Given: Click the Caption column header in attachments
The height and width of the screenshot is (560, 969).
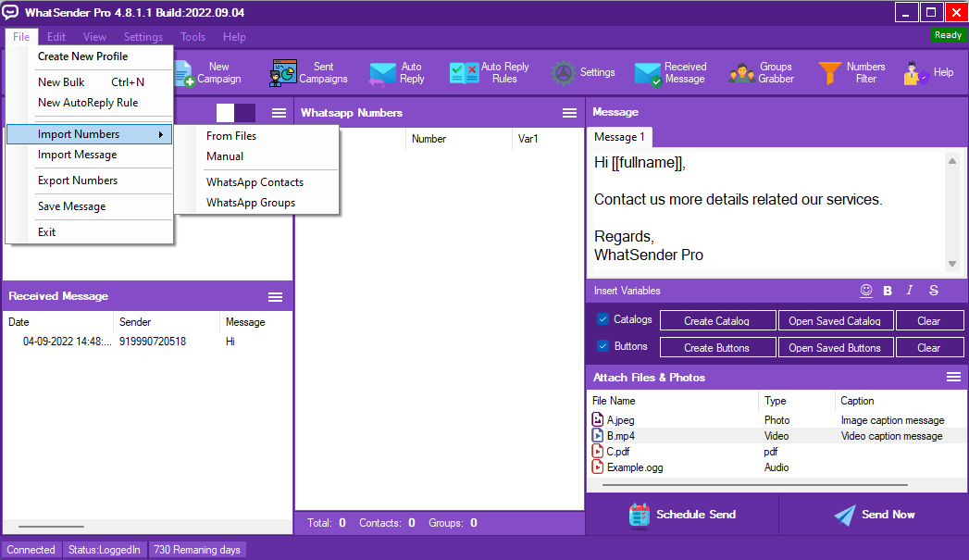Looking at the screenshot, I should click(x=900, y=401).
